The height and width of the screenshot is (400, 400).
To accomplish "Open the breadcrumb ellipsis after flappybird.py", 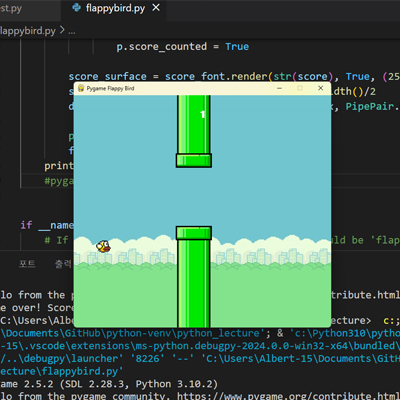I will point(72,32).
